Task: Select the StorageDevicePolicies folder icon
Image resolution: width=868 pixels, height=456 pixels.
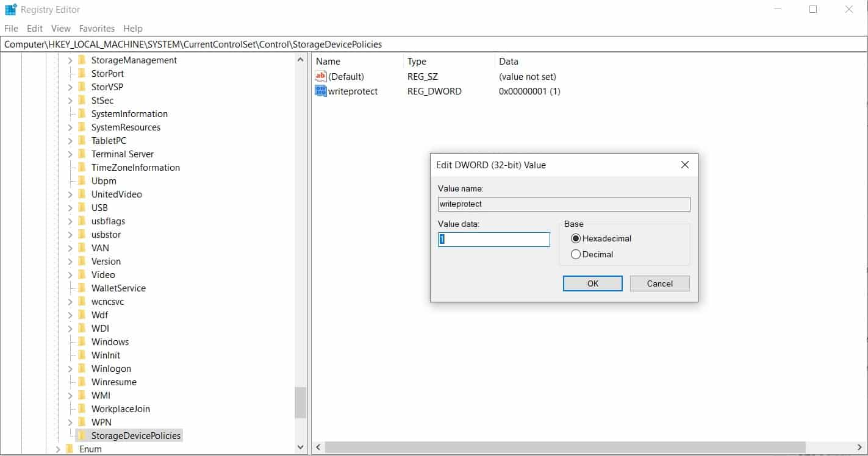Action: (x=82, y=435)
